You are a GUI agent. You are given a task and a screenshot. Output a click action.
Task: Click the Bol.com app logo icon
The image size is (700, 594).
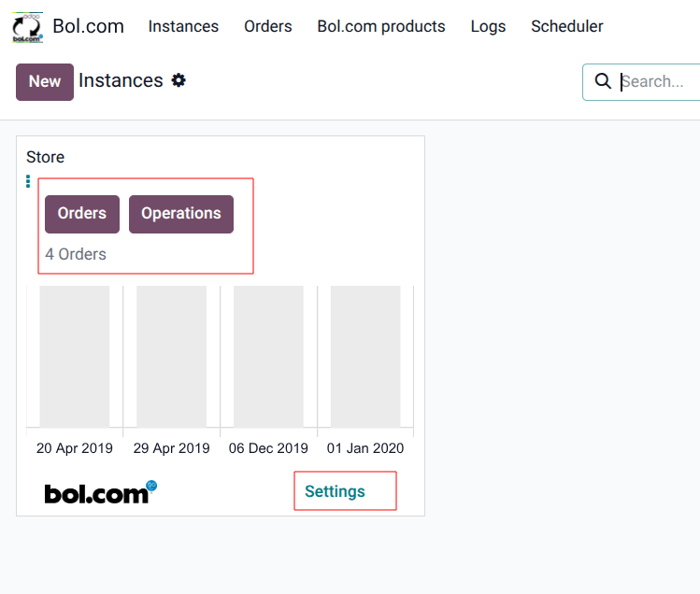point(27,27)
